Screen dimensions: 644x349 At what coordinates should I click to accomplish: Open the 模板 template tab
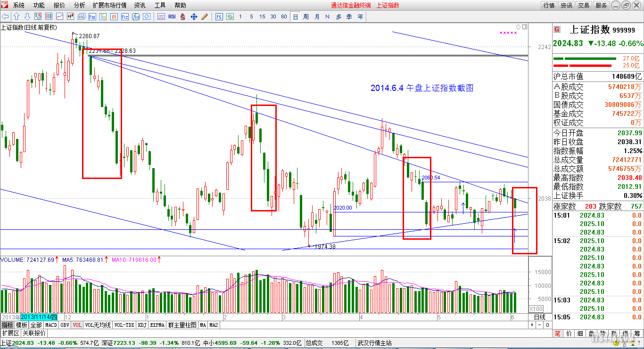click(x=22, y=325)
